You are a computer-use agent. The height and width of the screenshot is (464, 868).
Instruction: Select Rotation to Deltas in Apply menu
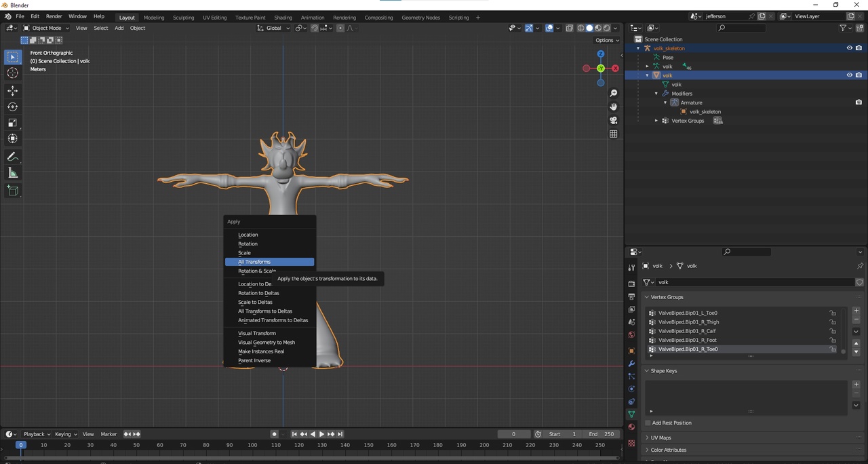269,293
